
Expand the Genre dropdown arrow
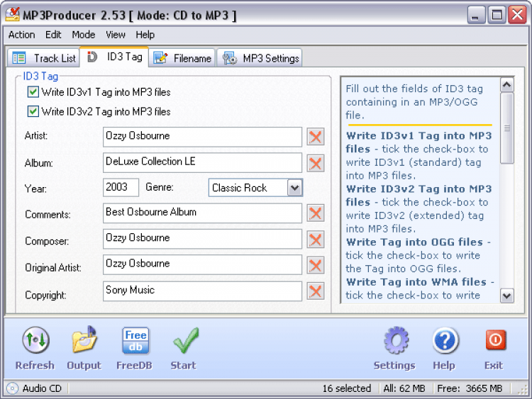(x=295, y=188)
